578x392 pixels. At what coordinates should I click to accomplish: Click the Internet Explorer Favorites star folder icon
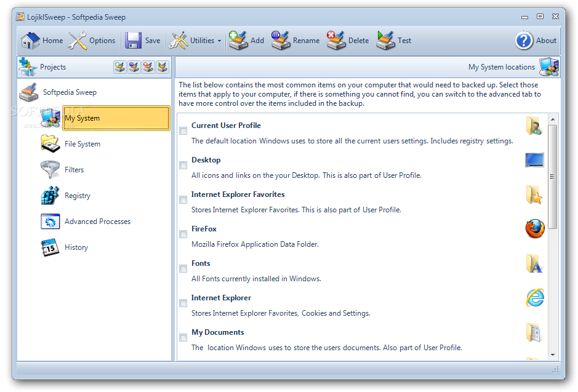534,194
